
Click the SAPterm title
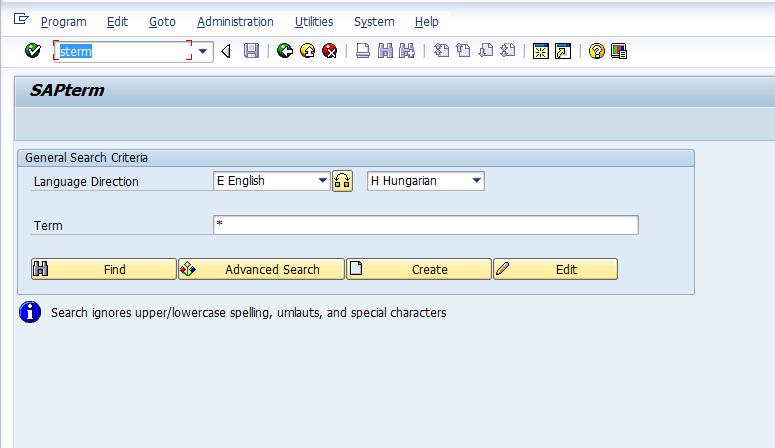coord(67,90)
